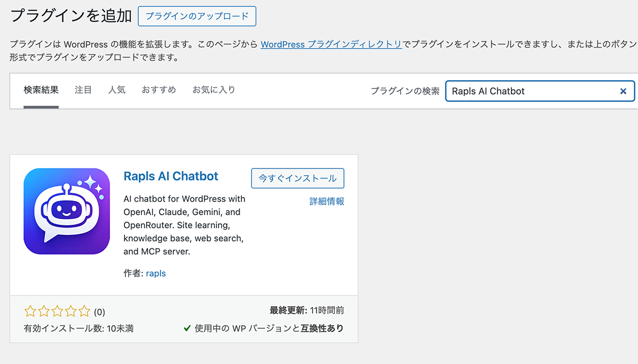The width and height of the screenshot is (638, 364).
Task: Open the 人気 plugins tab
Action: tap(117, 89)
